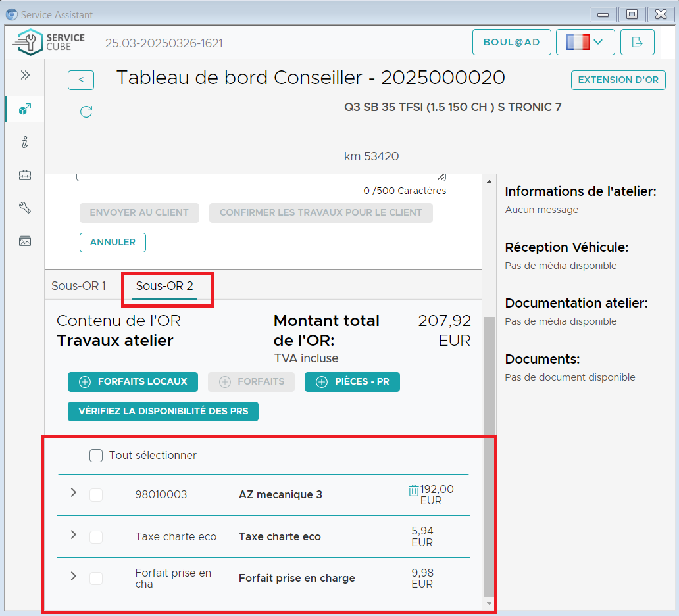Open the information icon in sidebar

pyautogui.click(x=25, y=142)
